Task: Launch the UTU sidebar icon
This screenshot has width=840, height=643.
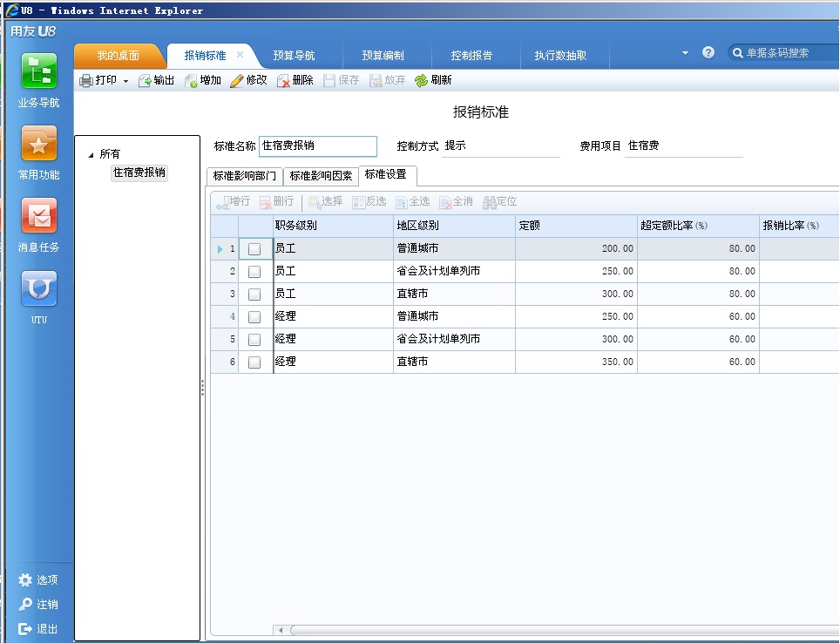Action: click(38, 288)
